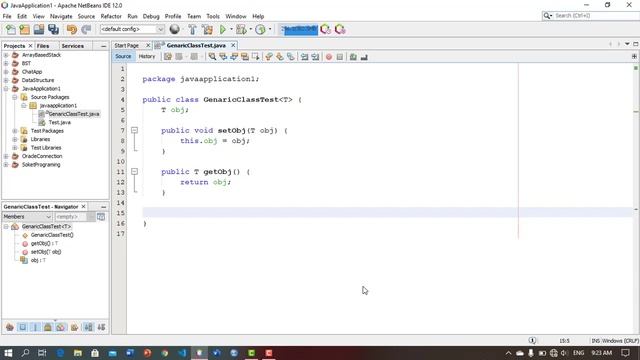640x360 pixels.
Task: Run the project with green play icon
Action: 223,29
